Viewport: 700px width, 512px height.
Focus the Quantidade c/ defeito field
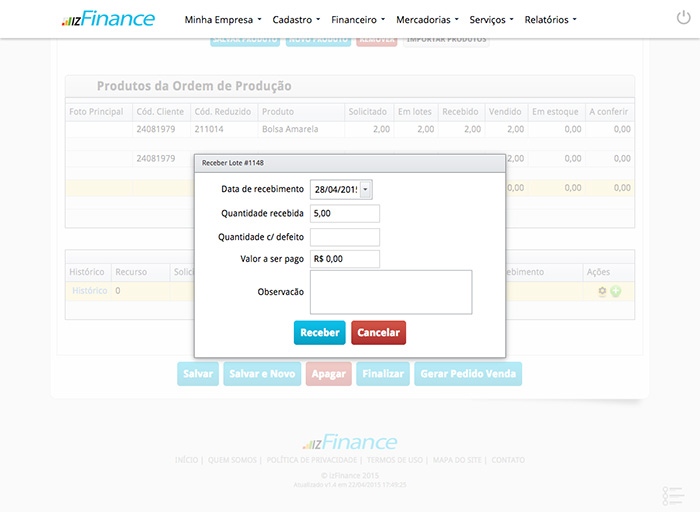(x=345, y=237)
